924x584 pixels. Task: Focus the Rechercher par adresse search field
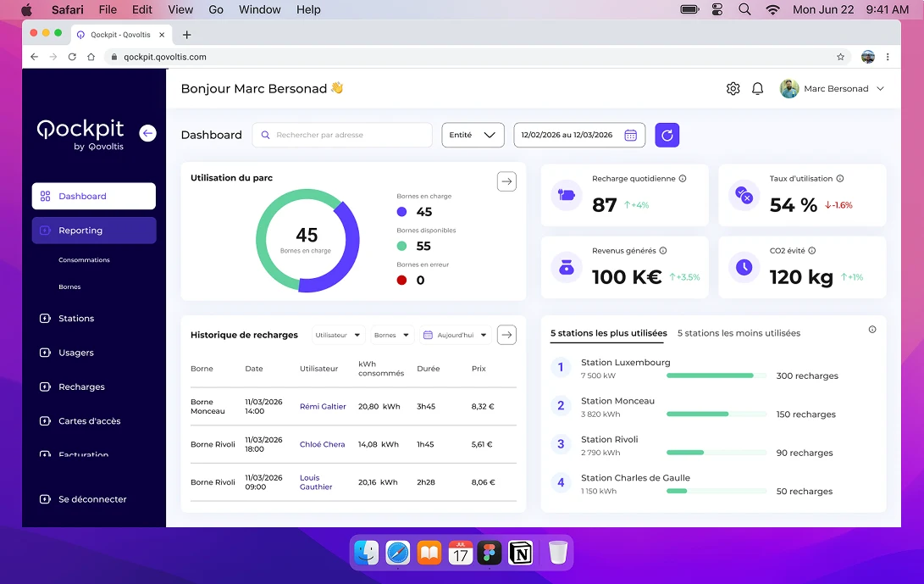(342, 135)
